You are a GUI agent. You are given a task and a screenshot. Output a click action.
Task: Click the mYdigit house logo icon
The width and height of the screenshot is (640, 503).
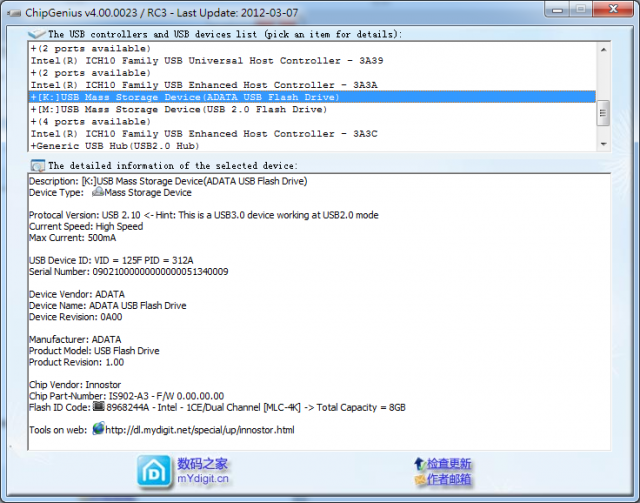pyautogui.click(x=154, y=472)
